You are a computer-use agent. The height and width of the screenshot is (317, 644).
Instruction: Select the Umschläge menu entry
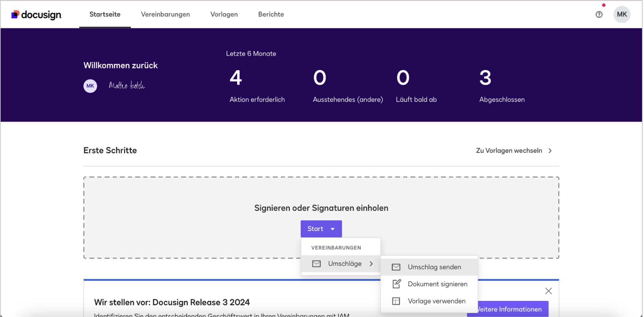click(341, 264)
